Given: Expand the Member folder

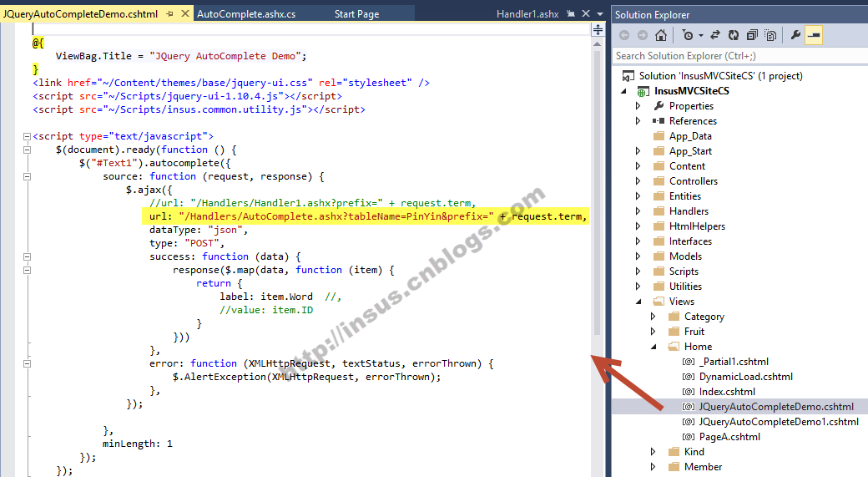Looking at the screenshot, I should pos(653,466).
